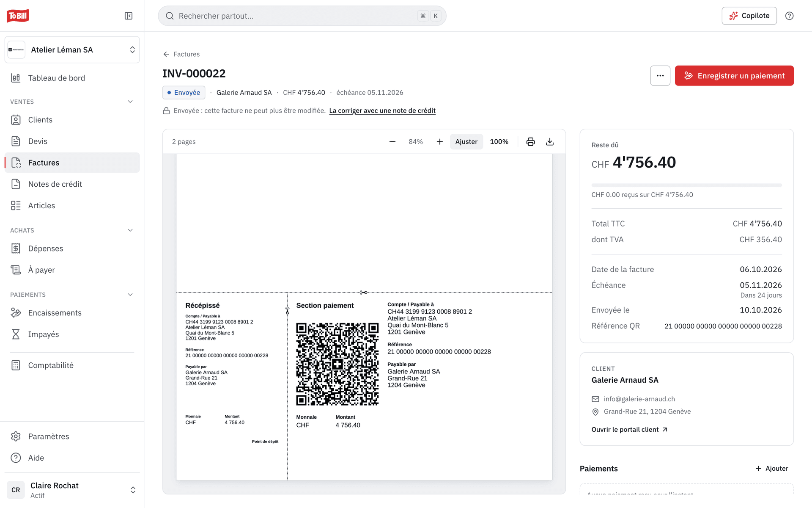Click Ajouter in Paiements section
Screen dimensions: 812x508
(x=772, y=469)
